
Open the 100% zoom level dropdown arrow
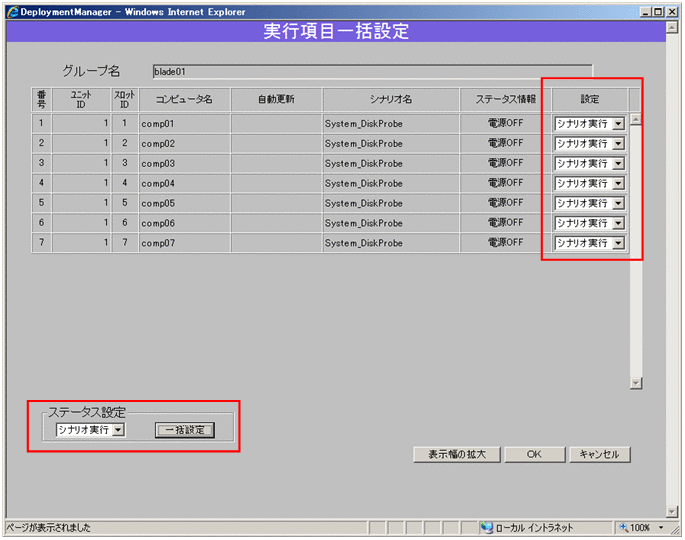(x=661, y=528)
